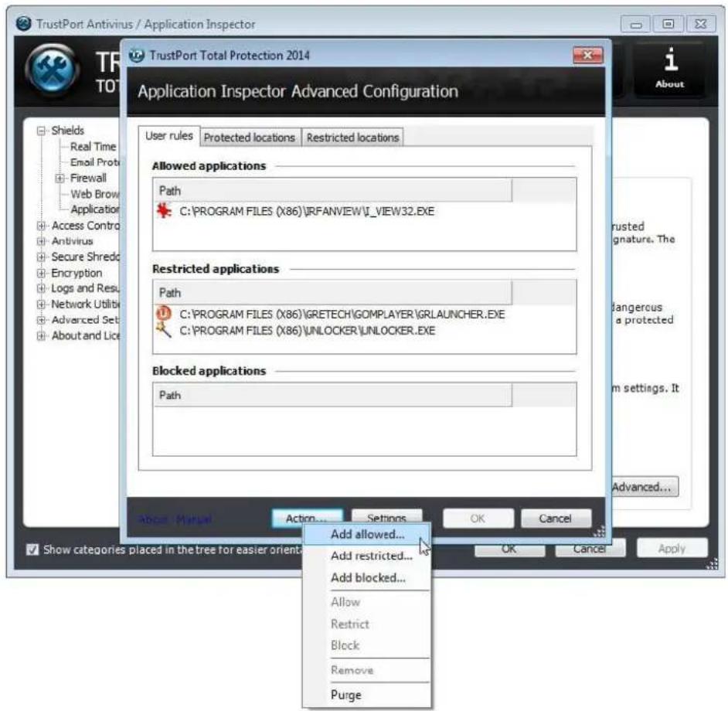Click the Settings button in the dialog
This screenshot has height=711, width=728.
386,518
